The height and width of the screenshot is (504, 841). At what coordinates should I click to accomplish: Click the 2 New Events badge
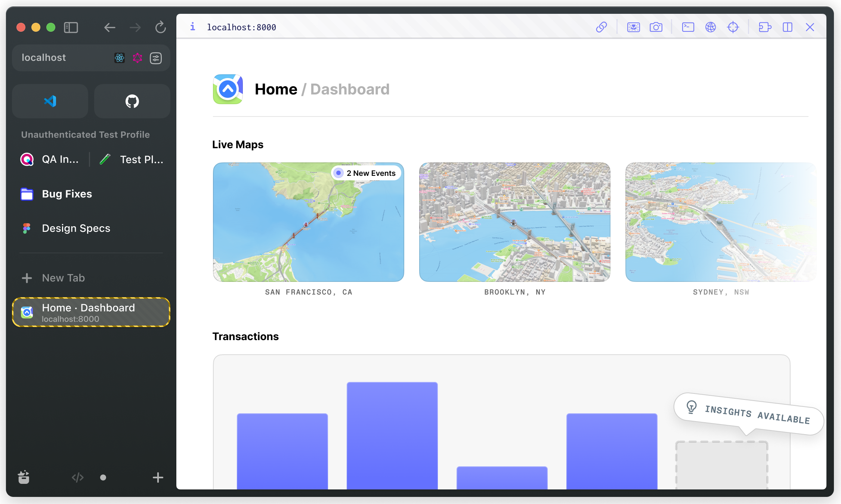click(367, 173)
